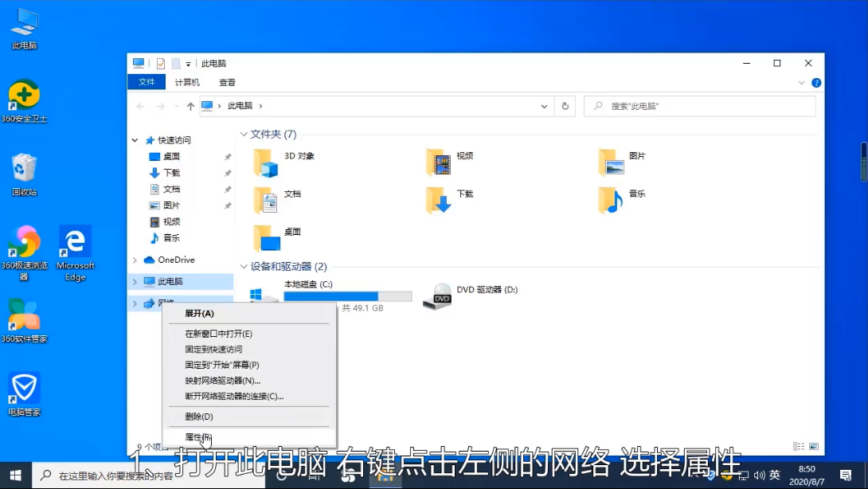Collapse 快速访问 tree node
The image size is (868, 489).
pos(135,140)
